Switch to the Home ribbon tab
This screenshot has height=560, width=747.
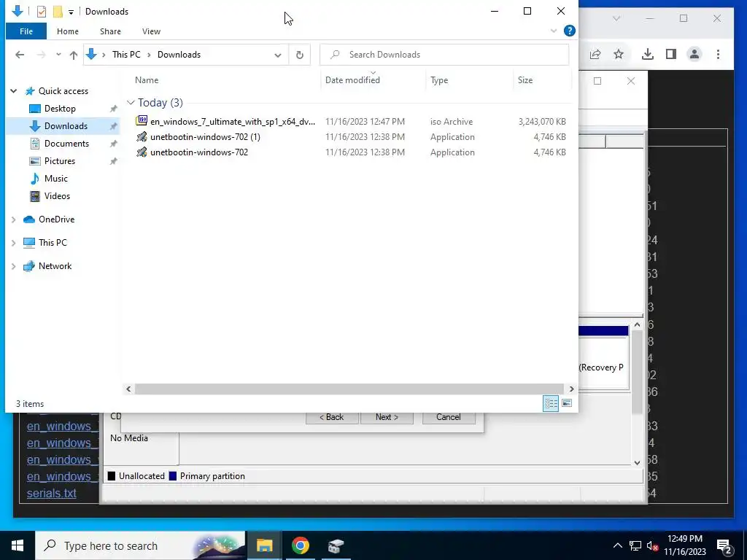68,31
